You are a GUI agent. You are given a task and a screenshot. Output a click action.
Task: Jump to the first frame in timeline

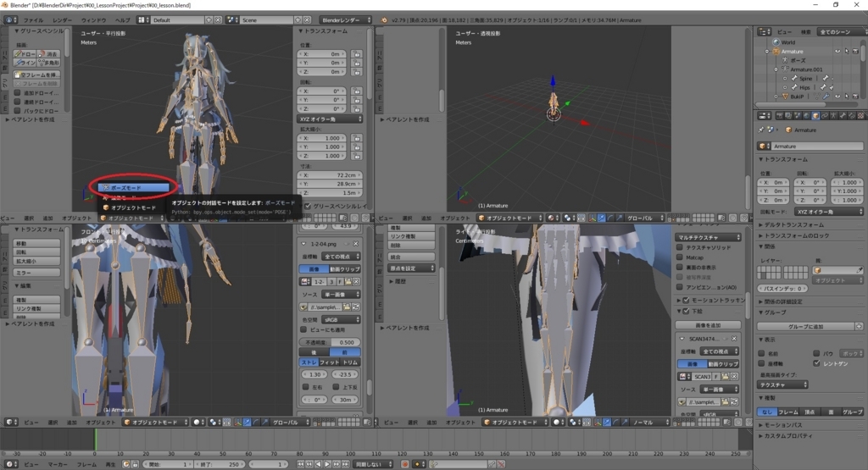301,464
